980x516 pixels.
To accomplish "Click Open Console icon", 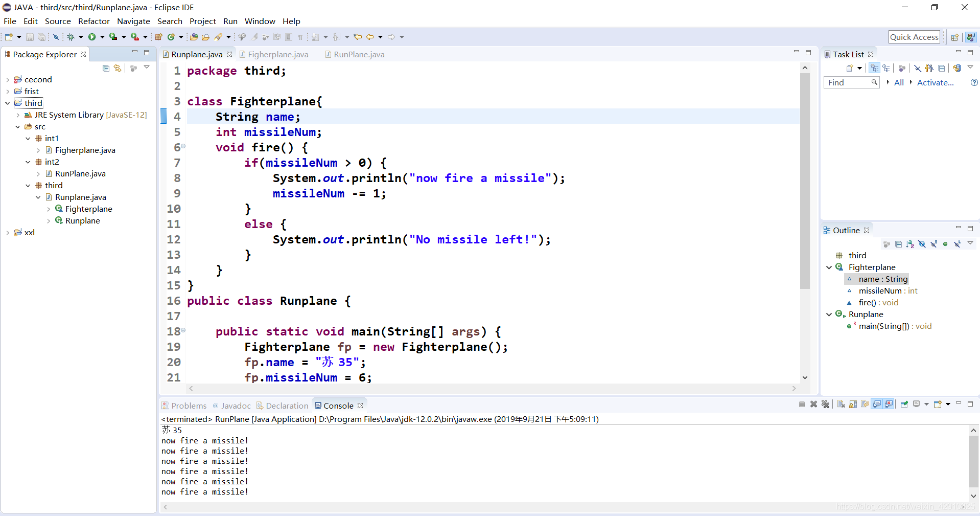I will pyautogui.click(x=938, y=405).
